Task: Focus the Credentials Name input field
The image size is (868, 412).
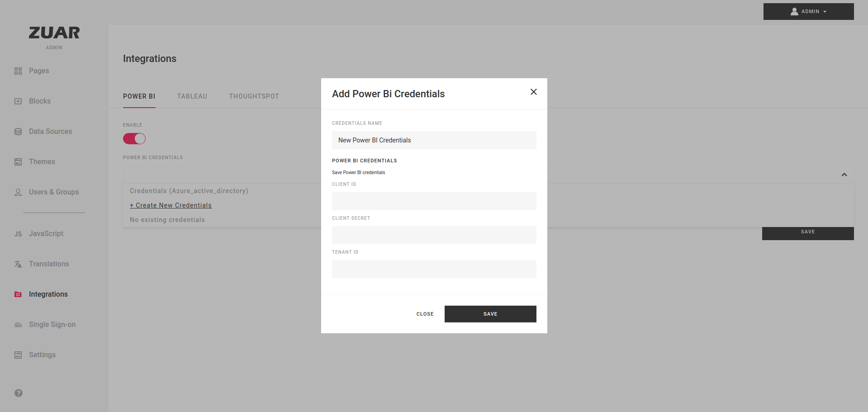Action: point(434,140)
